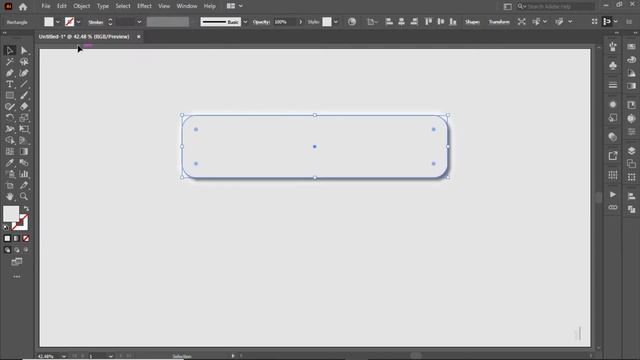This screenshot has height=360, width=640.
Task: Select the Magic Wand tool
Action: coord(10,62)
